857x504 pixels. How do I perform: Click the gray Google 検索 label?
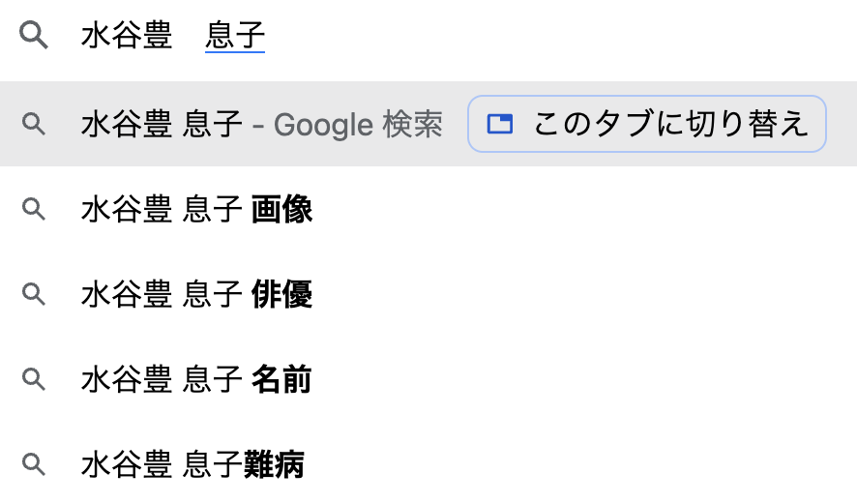[358, 125]
